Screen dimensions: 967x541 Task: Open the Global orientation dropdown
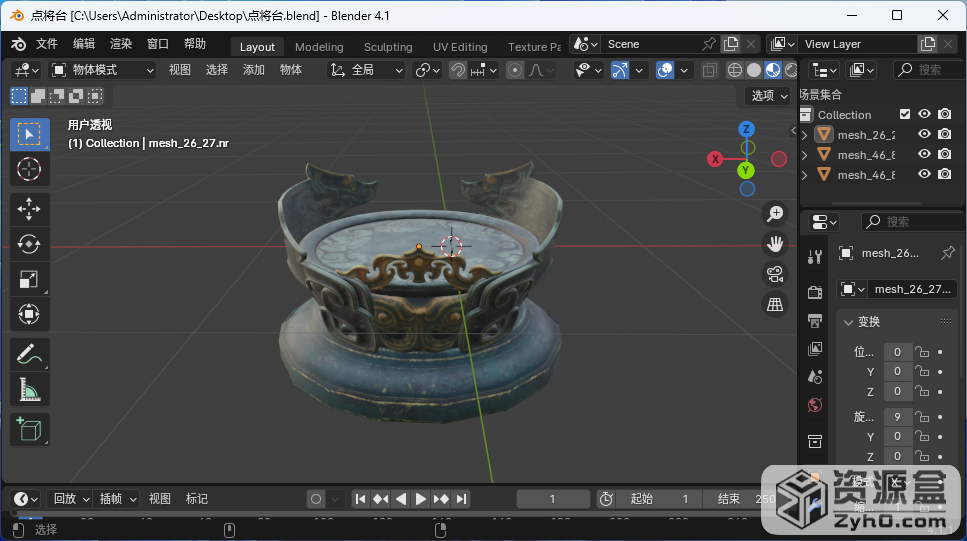pyautogui.click(x=367, y=70)
